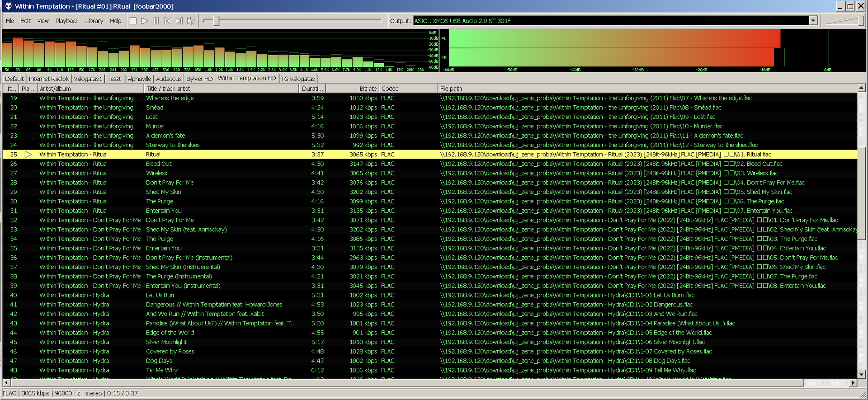Sort by the Codec column header
This screenshot has height=400, width=868.
pos(409,89)
